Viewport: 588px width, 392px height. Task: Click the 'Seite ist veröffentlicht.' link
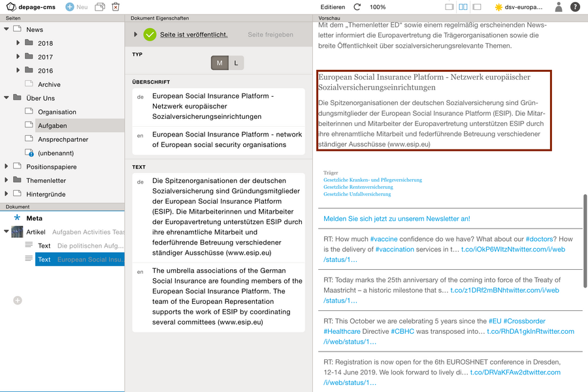194,35
